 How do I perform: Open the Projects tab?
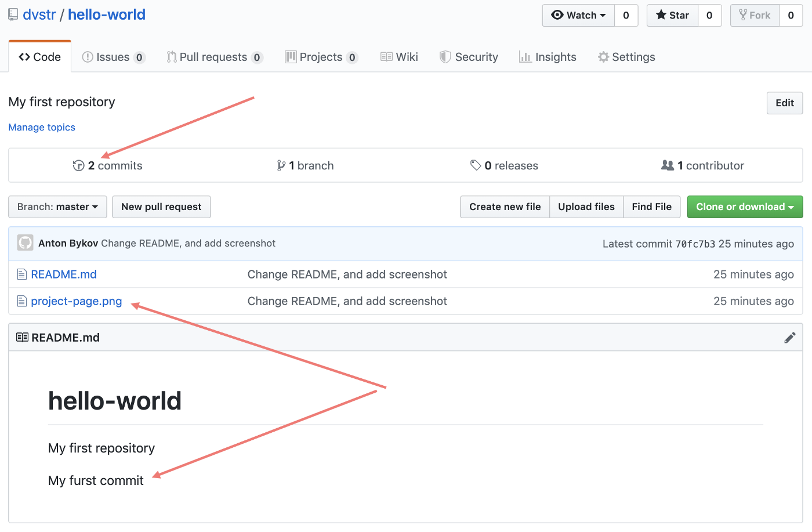pos(322,57)
